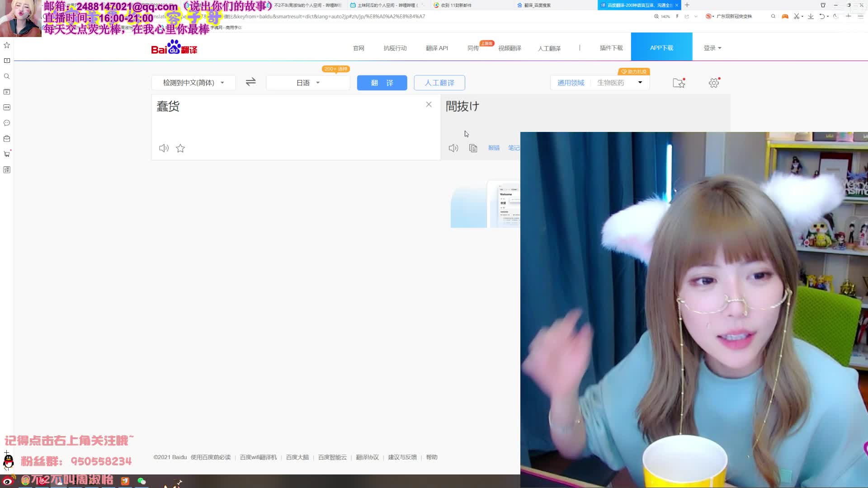Open the chat bubble icon in sidebar

[7, 123]
